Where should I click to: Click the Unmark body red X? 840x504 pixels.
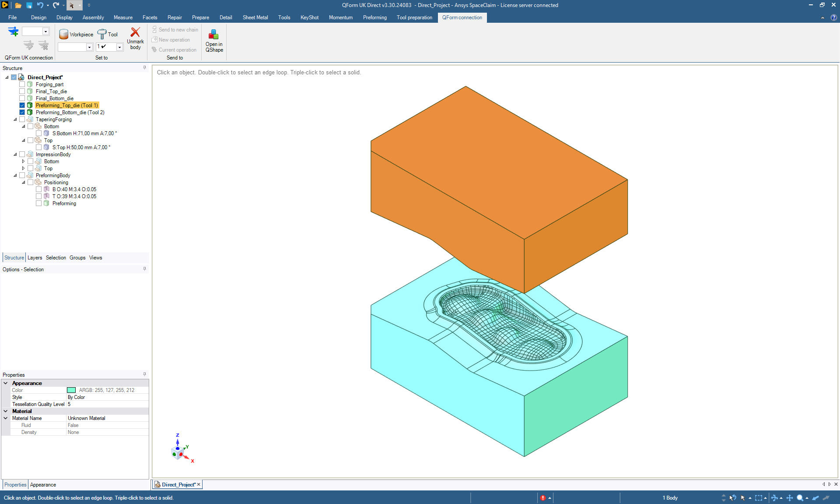[x=135, y=32]
